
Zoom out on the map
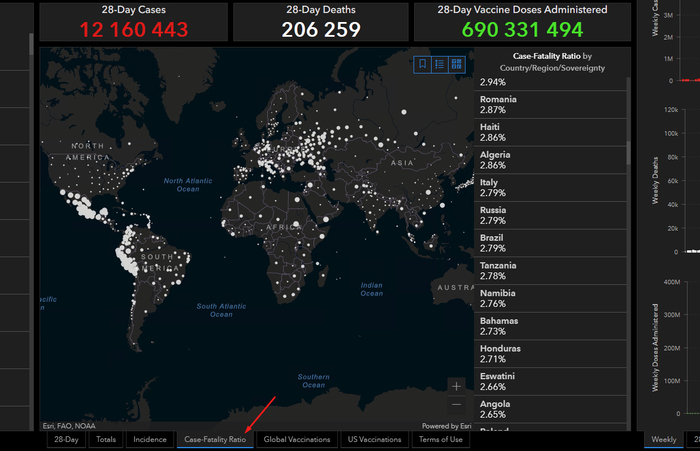(x=457, y=405)
